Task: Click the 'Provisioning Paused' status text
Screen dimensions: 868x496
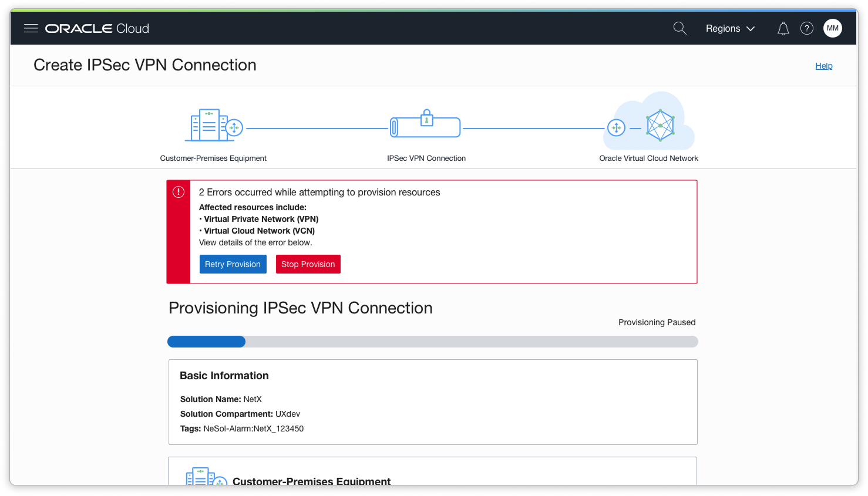Action: (657, 322)
